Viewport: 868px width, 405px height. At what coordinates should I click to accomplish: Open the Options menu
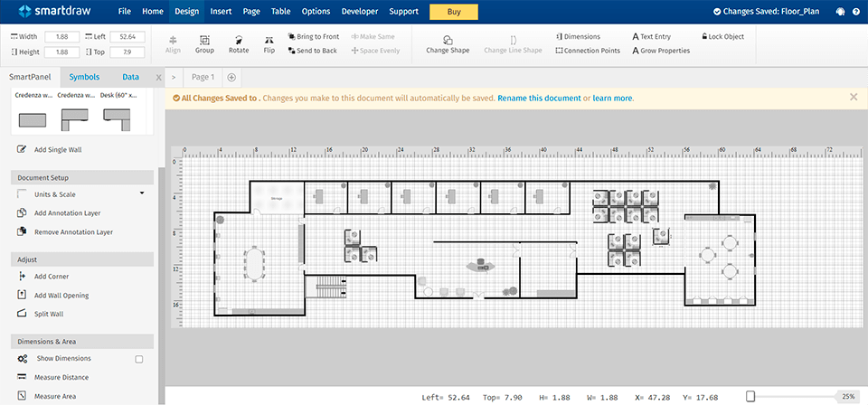pos(316,11)
